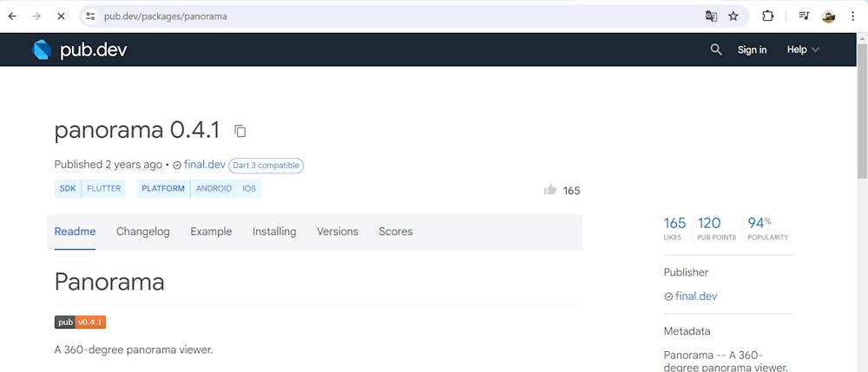Screen dimensions: 868x372
Task: Open site information icon in address bar
Action: coord(90,16)
